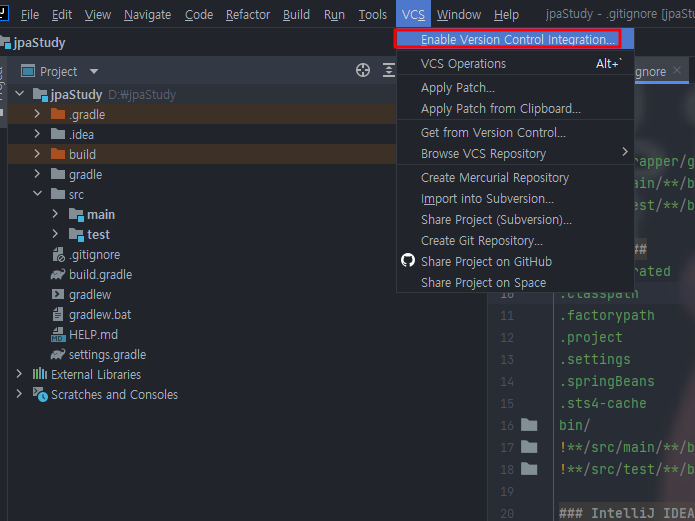Collapse the jpaStudy root node
Image resolution: width=695 pixels, height=521 pixels.
pos(20,94)
